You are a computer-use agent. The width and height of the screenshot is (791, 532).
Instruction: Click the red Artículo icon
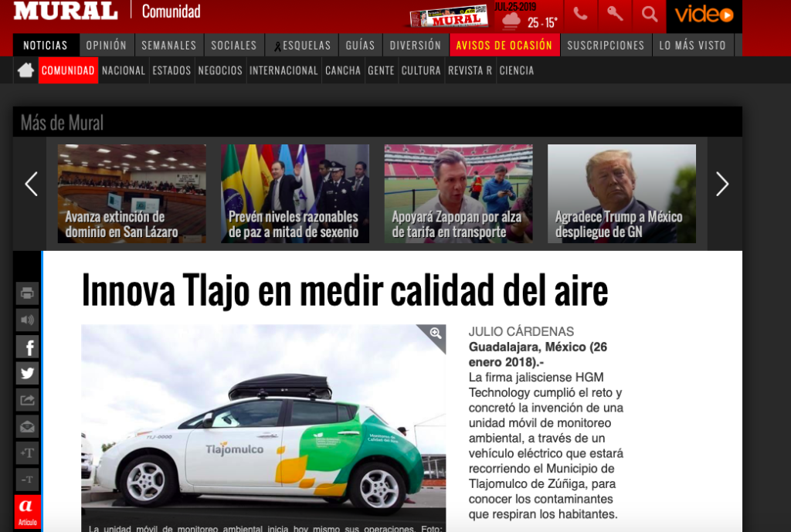[27, 513]
